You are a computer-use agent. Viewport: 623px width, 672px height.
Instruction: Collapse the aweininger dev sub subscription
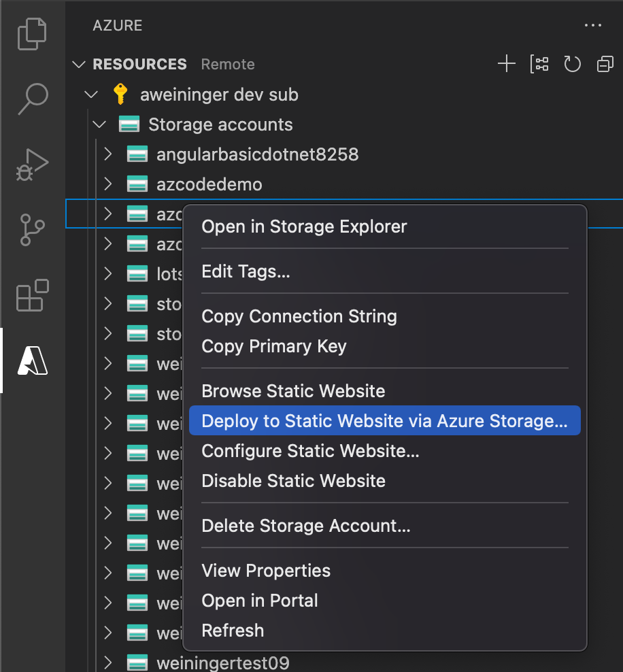[x=91, y=95]
